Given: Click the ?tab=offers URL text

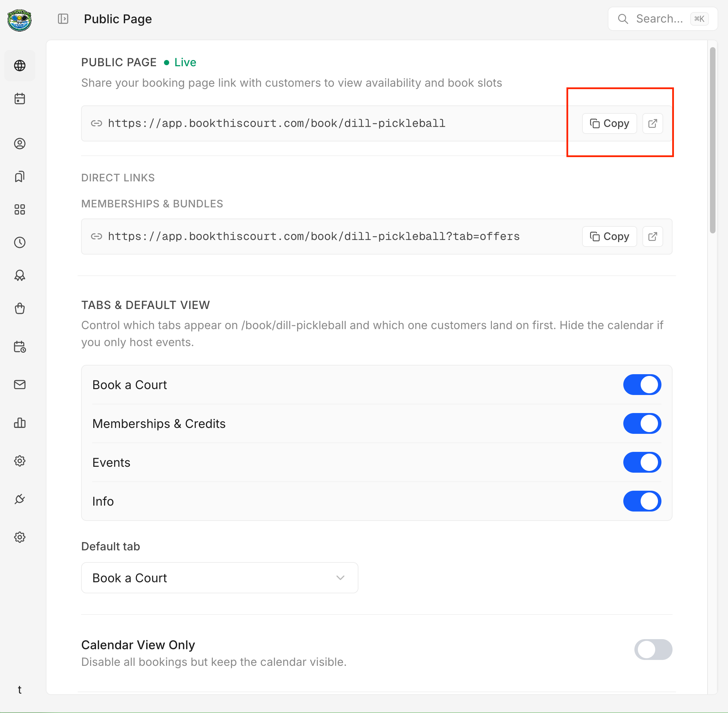Looking at the screenshot, I should pos(314,236).
